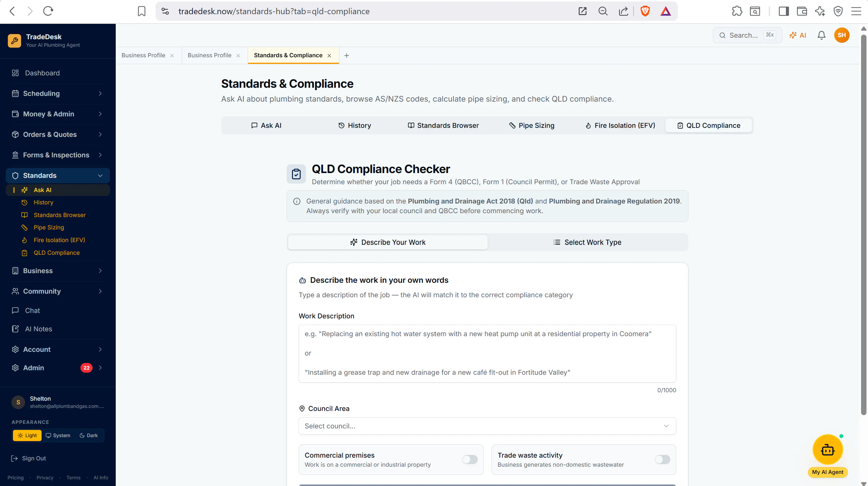Switch to Describe Your Work mode

point(388,242)
